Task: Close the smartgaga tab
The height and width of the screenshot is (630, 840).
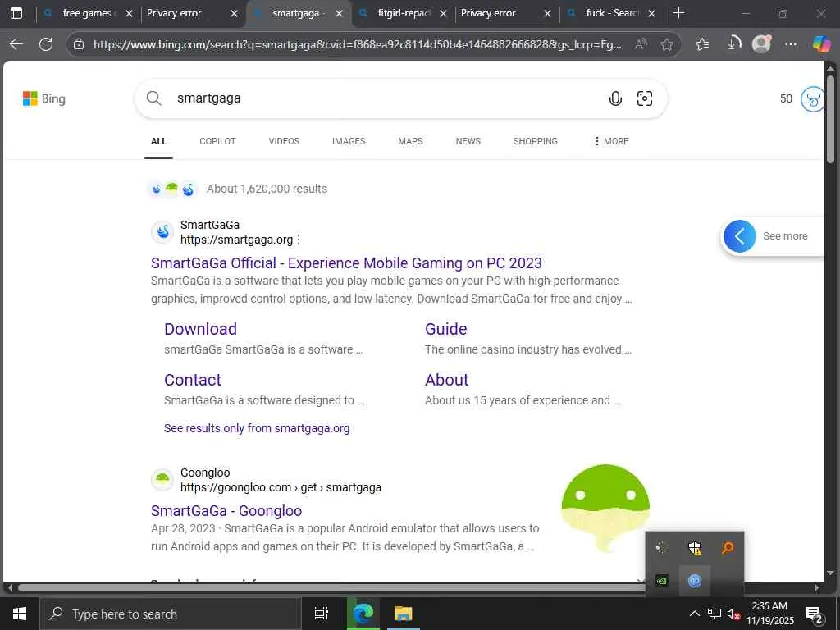Action: tap(339, 13)
